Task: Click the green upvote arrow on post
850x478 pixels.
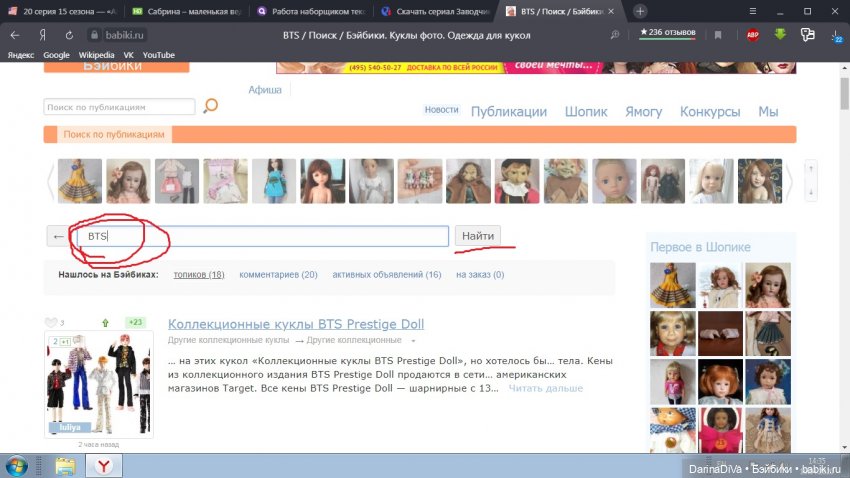Action: coord(105,322)
